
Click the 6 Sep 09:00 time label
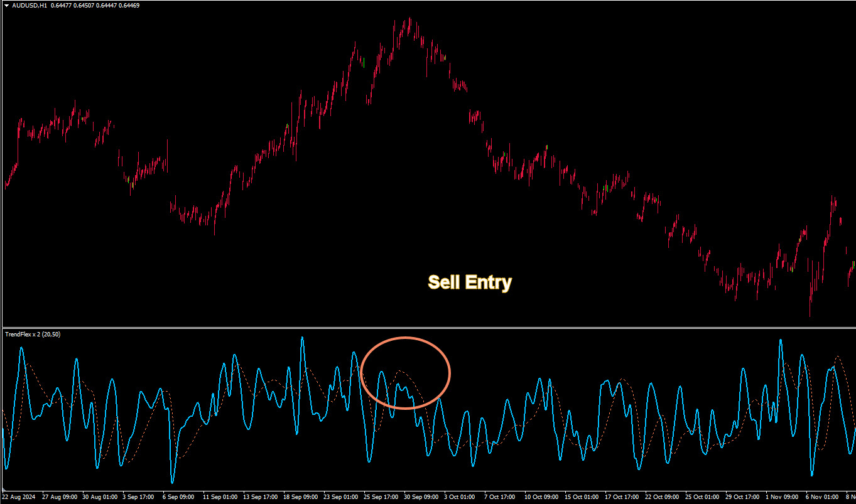click(x=178, y=497)
